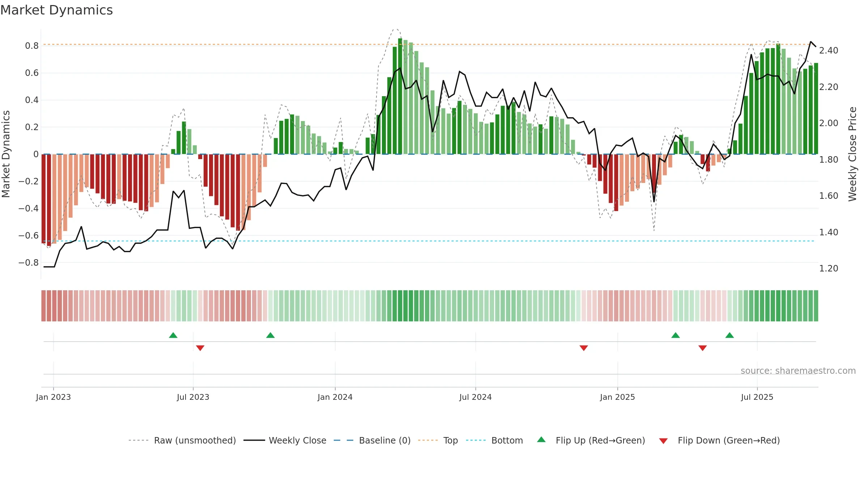The height and width of the screenshot is (488, 868).
Task: Click the Top legend entry
Action: coord(438,440)
